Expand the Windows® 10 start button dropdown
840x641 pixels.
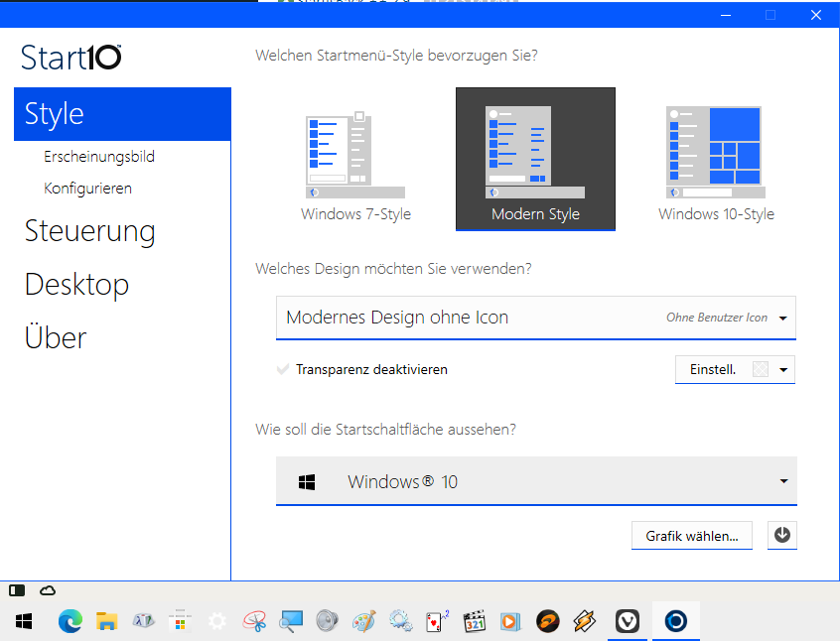pos(536,481)
